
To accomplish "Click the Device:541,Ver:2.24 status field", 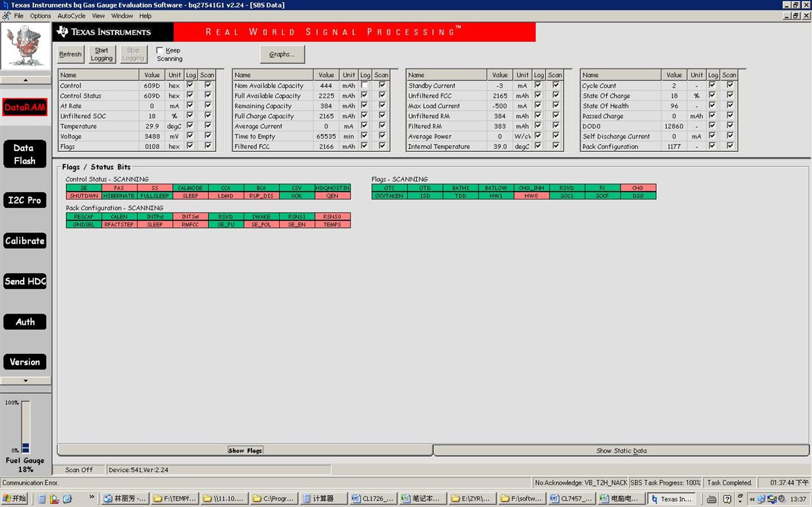I will [x=219, y=469].
